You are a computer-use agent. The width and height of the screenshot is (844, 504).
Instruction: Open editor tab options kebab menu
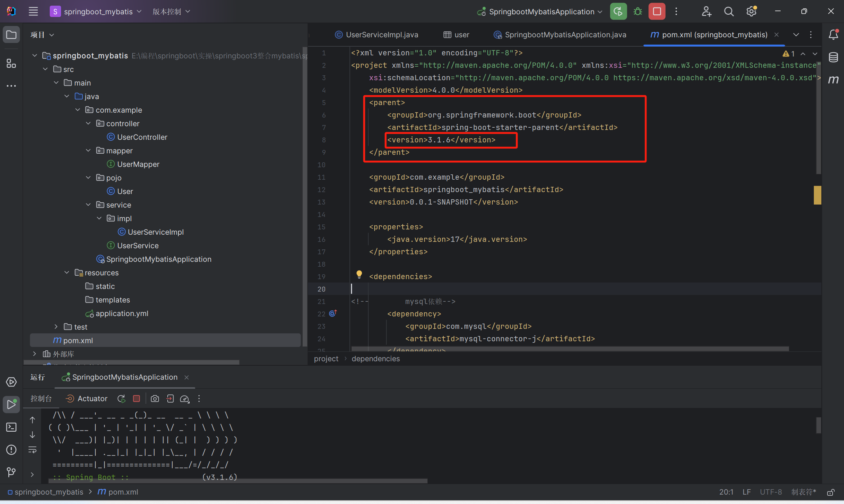pyautogui.click(x=811, y=35)
